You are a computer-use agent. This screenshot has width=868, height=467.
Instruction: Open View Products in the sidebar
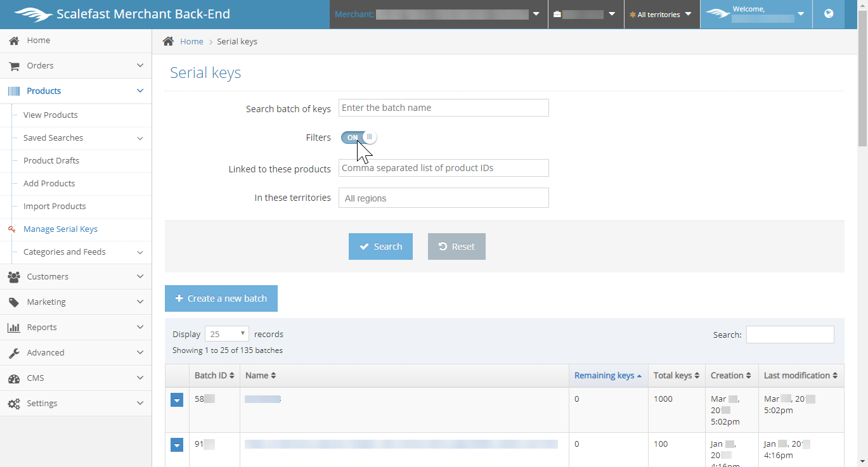click(51, 115)
